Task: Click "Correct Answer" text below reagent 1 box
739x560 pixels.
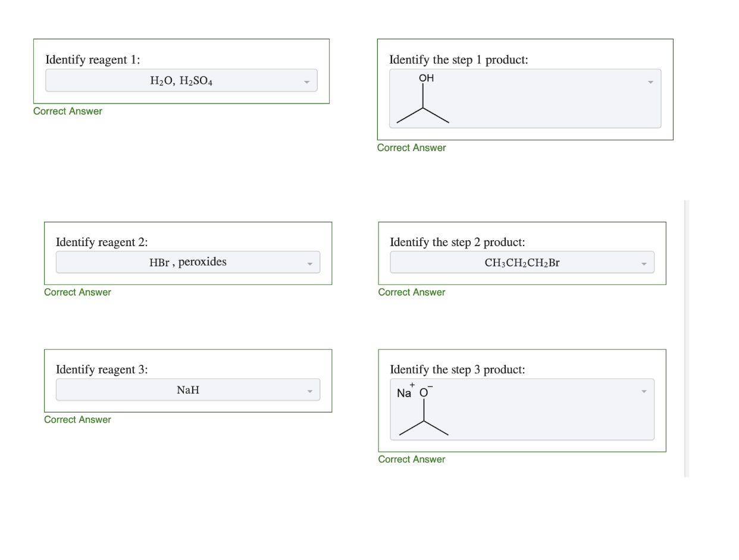Action: (68, 111)
